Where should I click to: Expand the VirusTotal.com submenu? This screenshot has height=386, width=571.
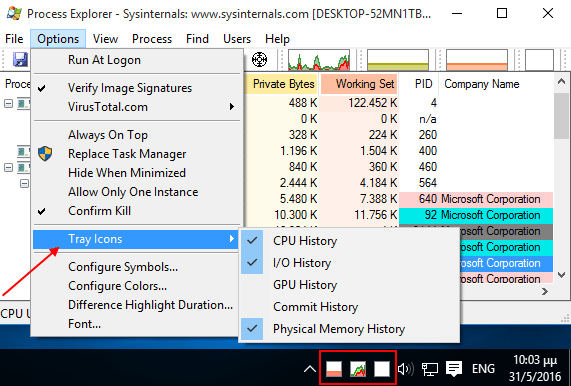137,107
